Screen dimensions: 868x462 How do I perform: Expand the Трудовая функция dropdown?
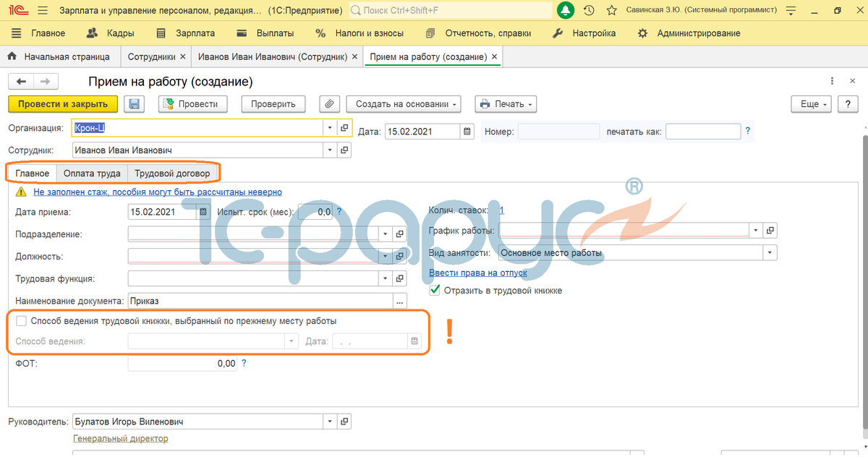click(x=386, y=278)
